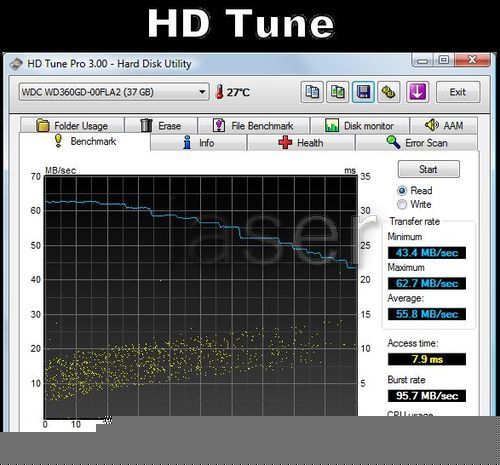Image resolution: width=500 pixels, height=465 pixels.
Task: Click the ms axis label on graph
Action: coord(350,171)
